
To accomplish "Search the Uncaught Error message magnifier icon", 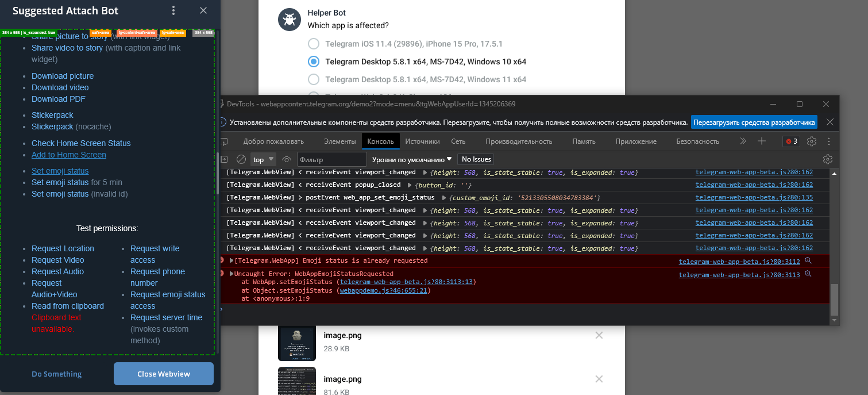I will coord(808,274).
